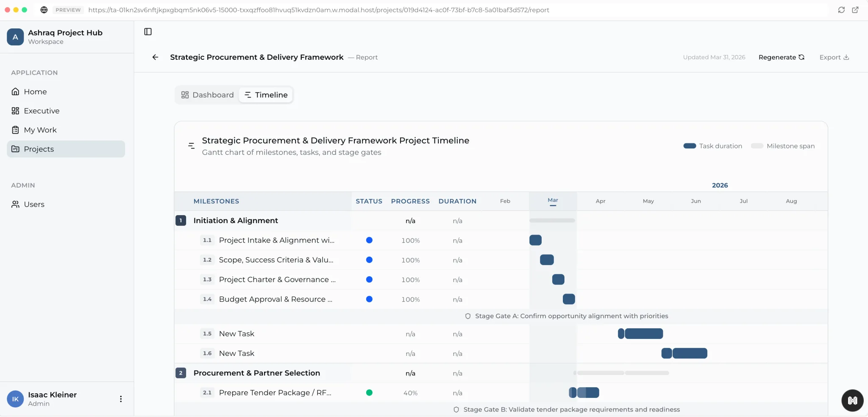Toggle the sidebar panel icon
The width and height of the screenshot is (868, 417).
148,31
